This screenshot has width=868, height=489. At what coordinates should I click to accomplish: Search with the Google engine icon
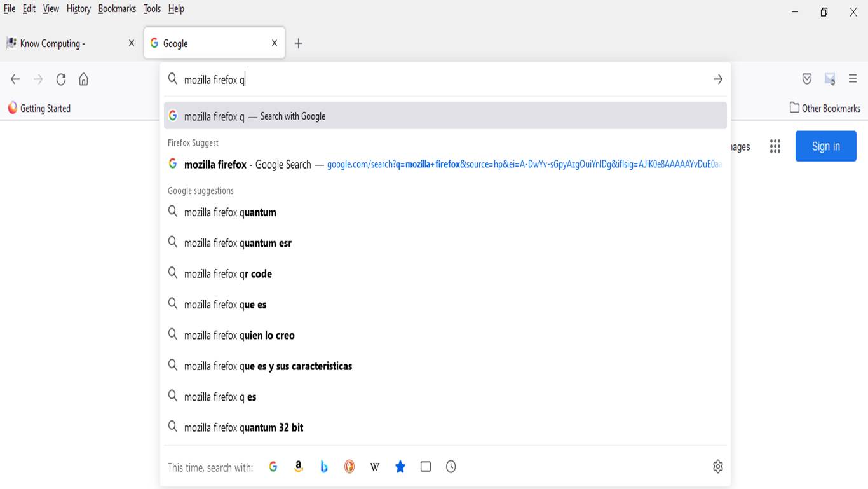[273, 467]
